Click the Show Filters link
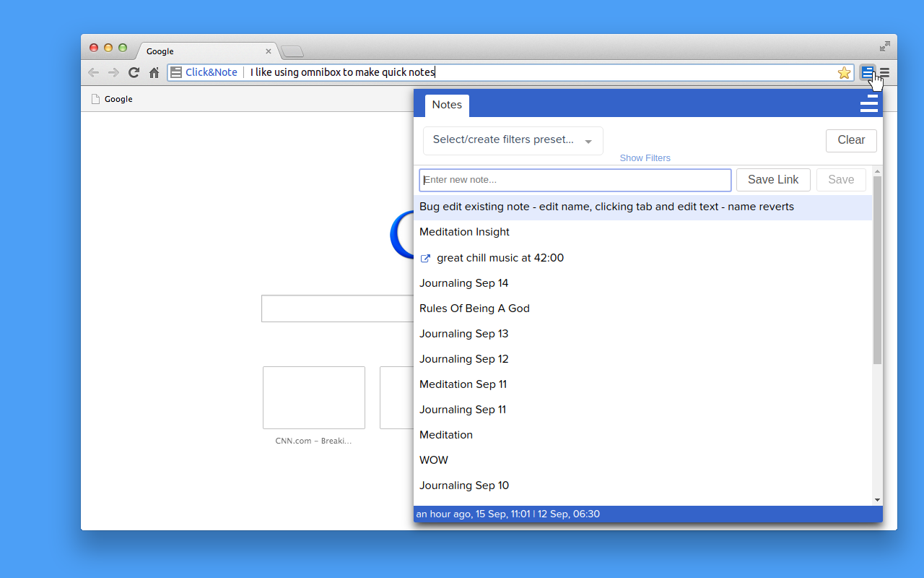 645,158
